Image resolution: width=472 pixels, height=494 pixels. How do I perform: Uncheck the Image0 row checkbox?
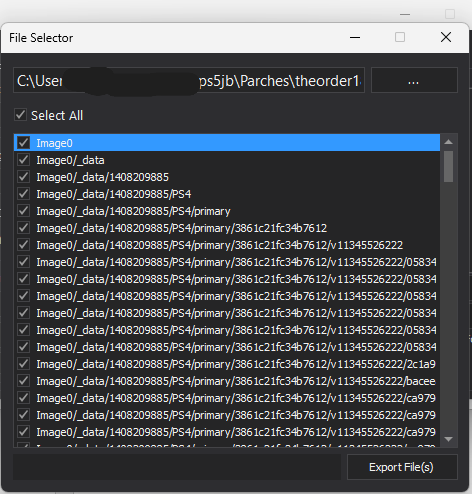pos(24,143)
